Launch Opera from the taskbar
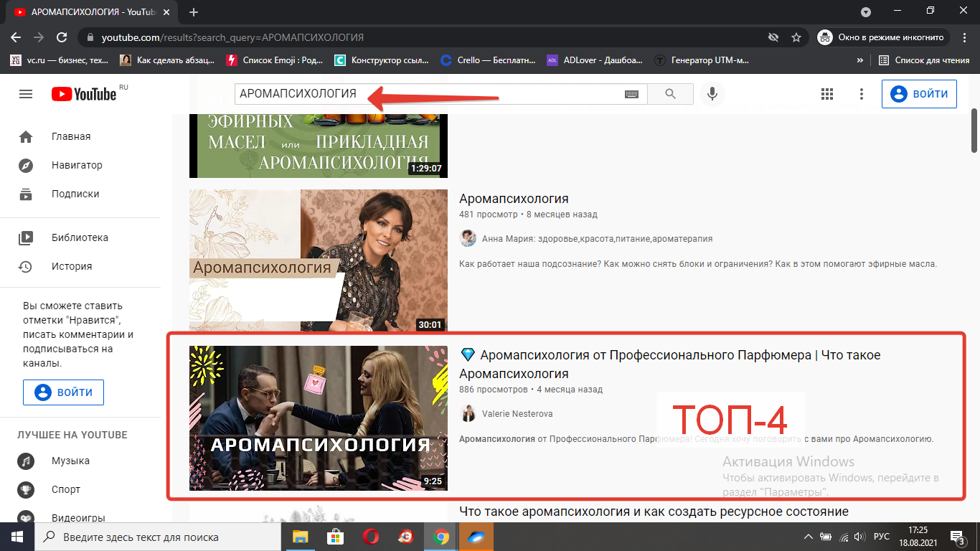980x551 pixels. click(370, 537)
